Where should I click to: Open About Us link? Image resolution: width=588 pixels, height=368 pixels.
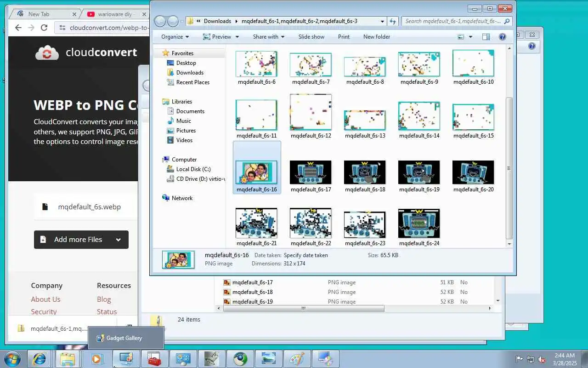45,299
